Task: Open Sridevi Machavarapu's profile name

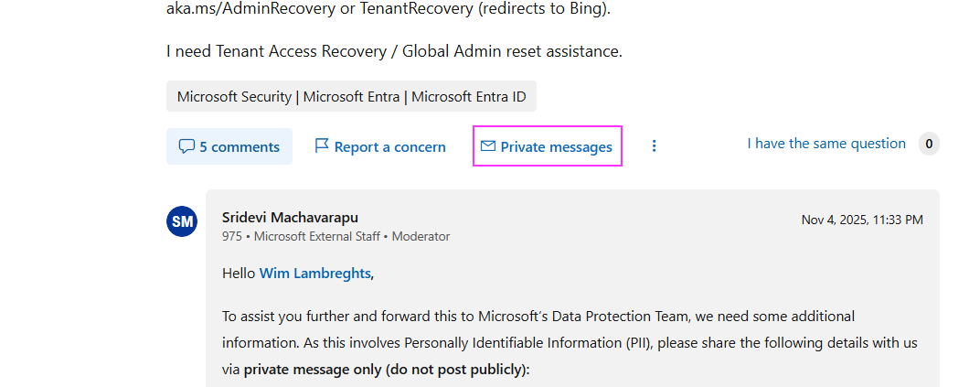Action: point(290,218)
